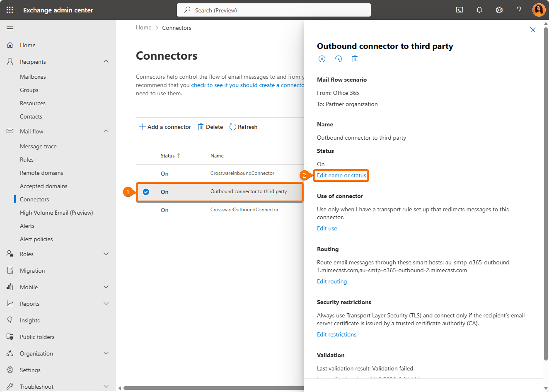
Task: Click the validate connector icon in panel
Action: click(x=339, y=59)
